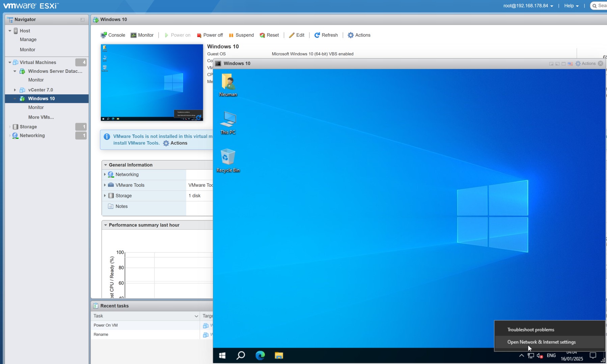Select vCenter 7.0 in the Navigator
Viewport: 607px width, 364px height.
coord(40,90)
